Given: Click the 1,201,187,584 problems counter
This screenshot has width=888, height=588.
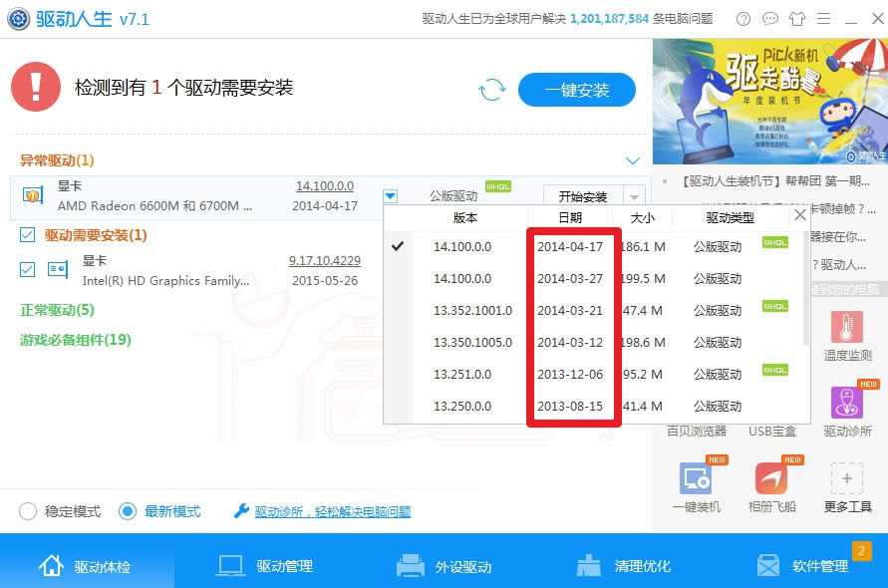Looking at the screenshot, I should pos(609,19).
